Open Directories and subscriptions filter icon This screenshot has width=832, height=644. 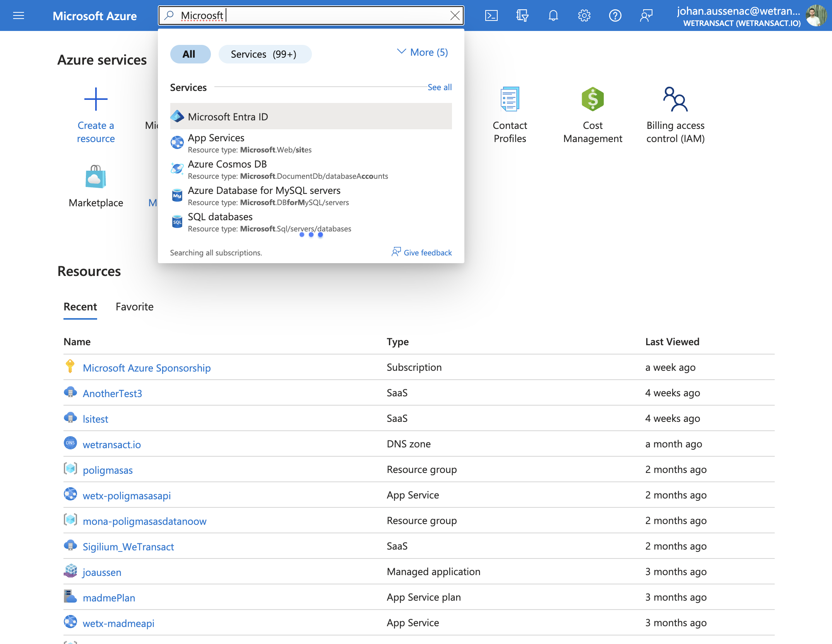click(522, 15)
